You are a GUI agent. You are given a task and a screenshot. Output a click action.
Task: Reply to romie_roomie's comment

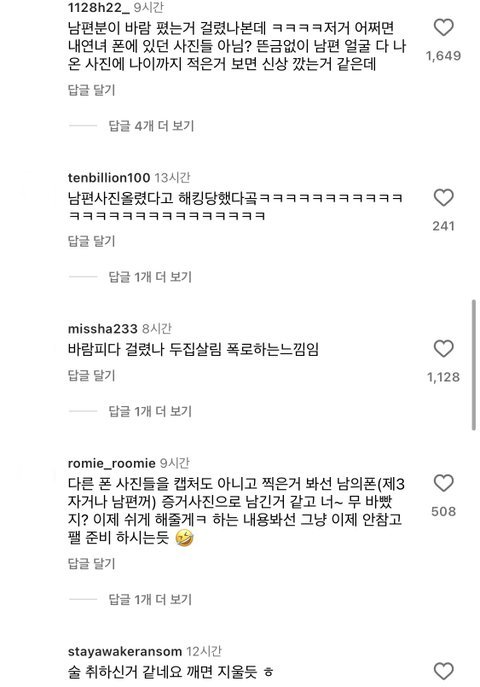coord(92,563)
